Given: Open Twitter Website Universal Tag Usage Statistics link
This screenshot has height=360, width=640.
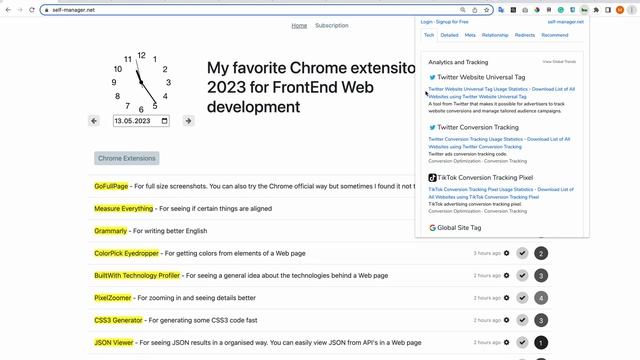Looking at the screenshot, I should click(478, 89).
